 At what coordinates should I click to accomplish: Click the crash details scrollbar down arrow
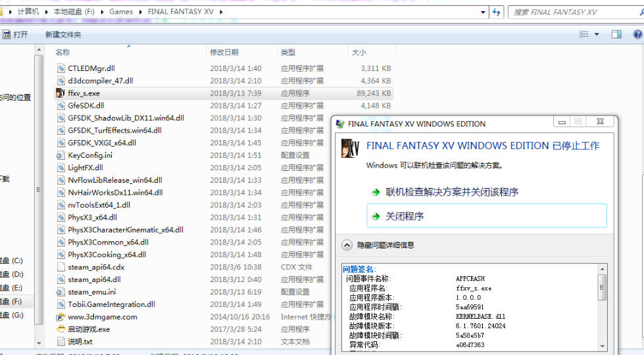click(x=602, y=346)
